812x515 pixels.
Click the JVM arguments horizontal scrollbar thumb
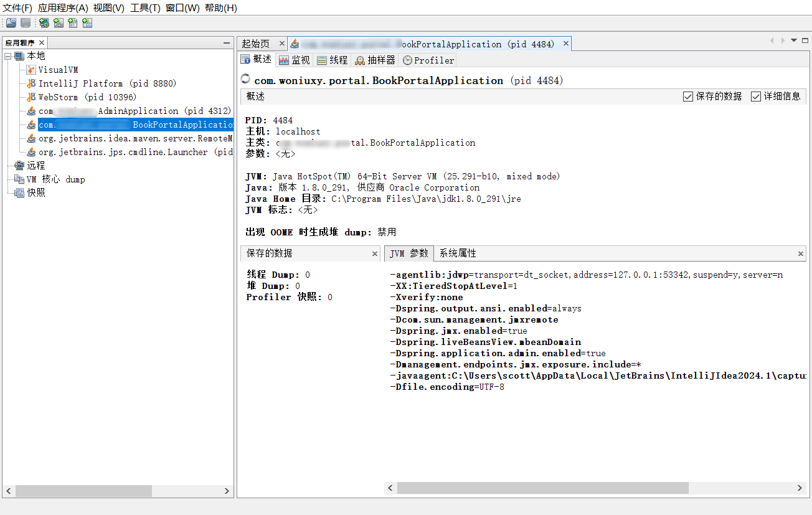542,488
